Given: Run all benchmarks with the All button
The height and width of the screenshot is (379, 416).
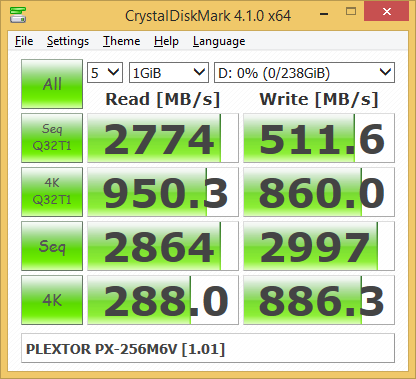Looking at the screenshot, I should coord(52,84).
